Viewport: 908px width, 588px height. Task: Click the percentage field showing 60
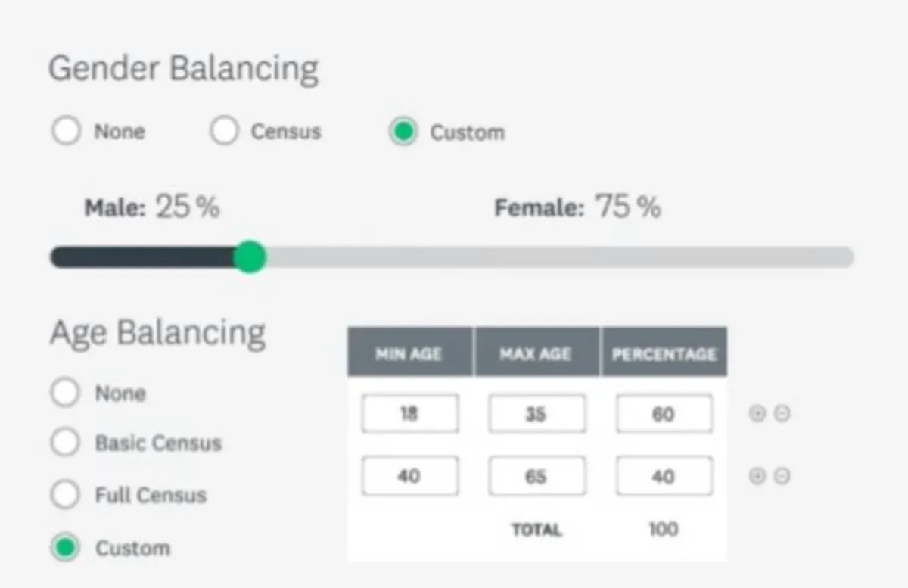[664, 414]
